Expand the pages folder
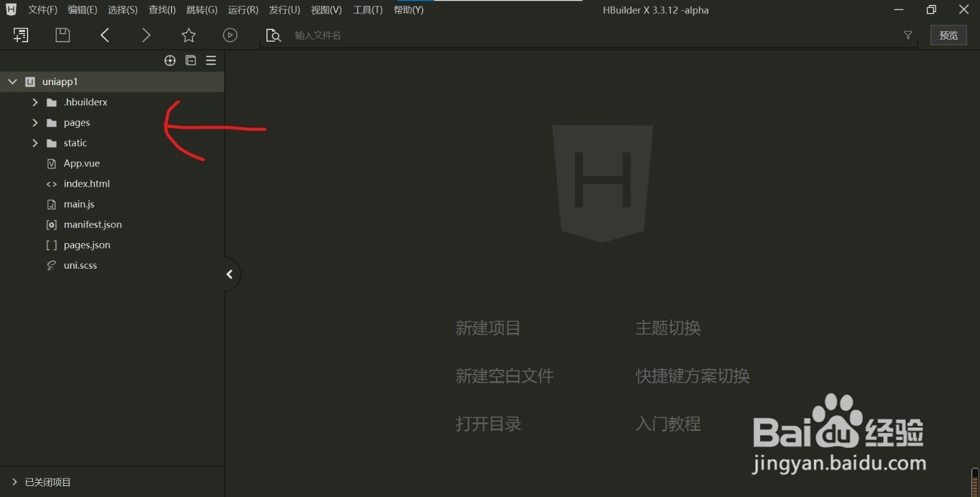 pos(35,123)
